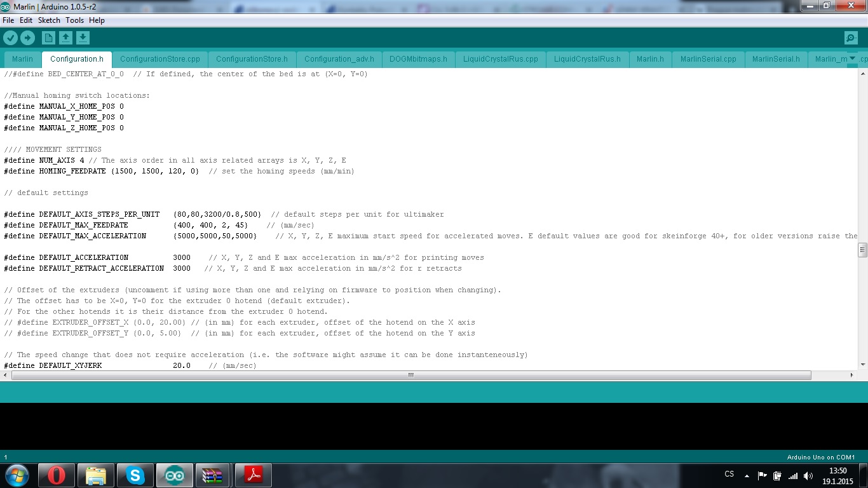Open Skype from the taskbar
This screenshot has height=488, width=868.
[x=135, y=475]
